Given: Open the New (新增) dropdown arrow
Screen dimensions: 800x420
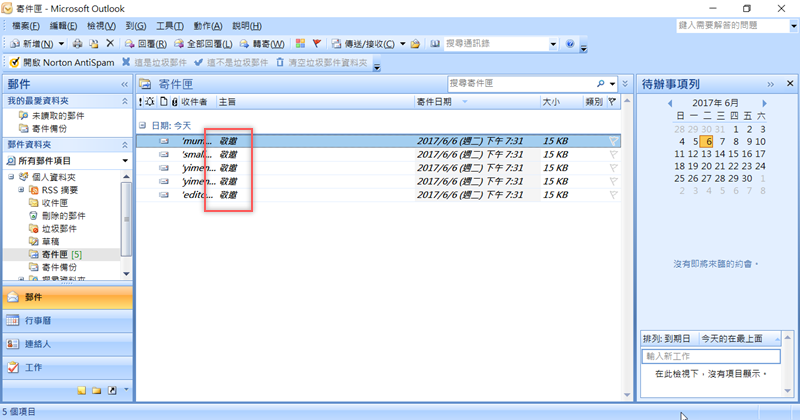Looking at the screenshot, I should click(61, 44).
